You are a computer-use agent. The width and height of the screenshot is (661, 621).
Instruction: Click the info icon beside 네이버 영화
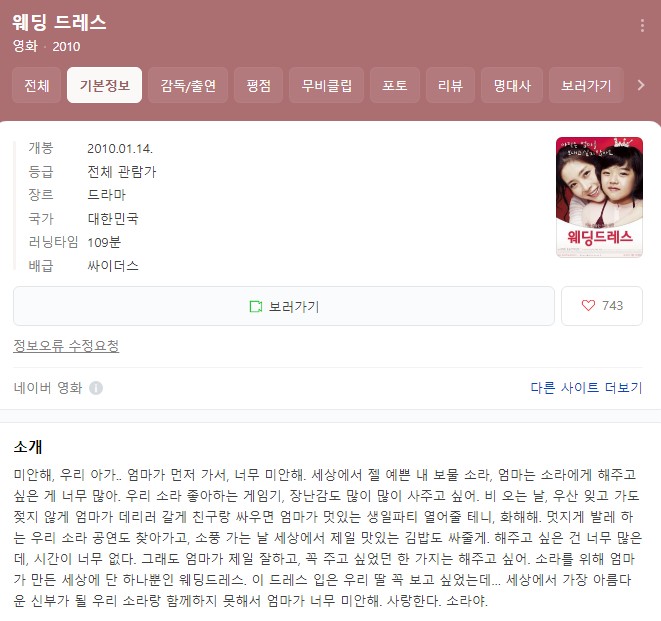pyautogui.click(x=96, y=387)
